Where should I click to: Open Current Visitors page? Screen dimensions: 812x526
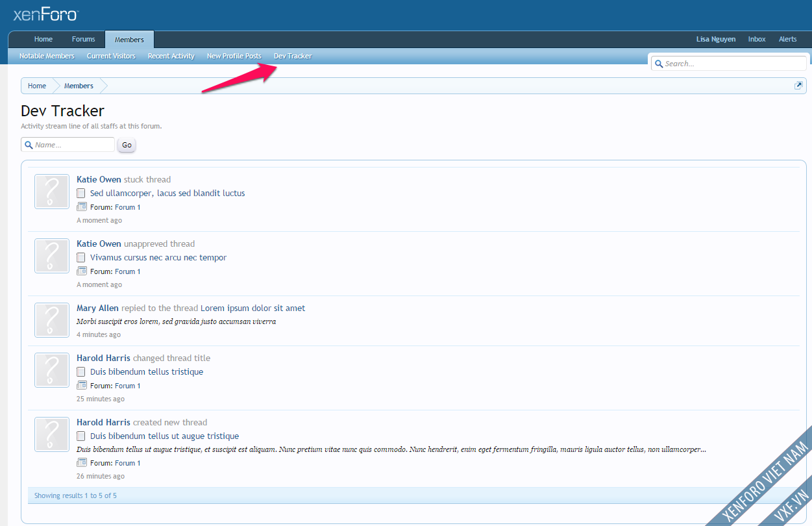coord(111,56)
